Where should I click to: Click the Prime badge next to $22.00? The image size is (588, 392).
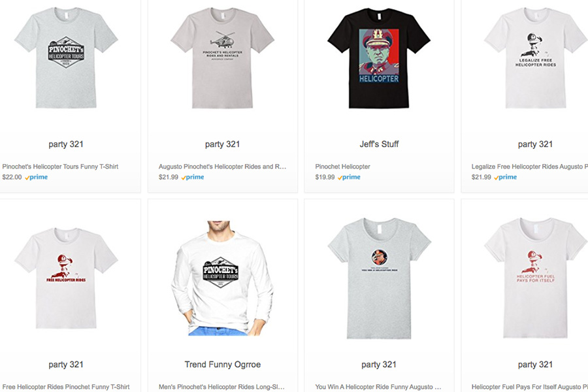37,177
